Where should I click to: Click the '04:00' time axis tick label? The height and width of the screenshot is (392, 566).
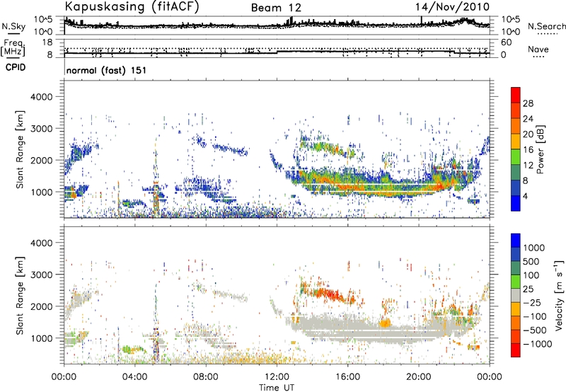tap(134, 377)
